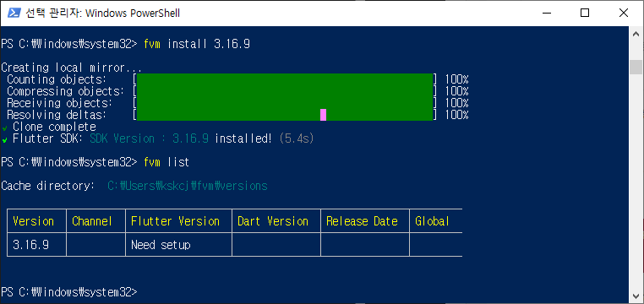Click the 'Clone complete' message
644x304 pixels.
(x=54, y=127)
